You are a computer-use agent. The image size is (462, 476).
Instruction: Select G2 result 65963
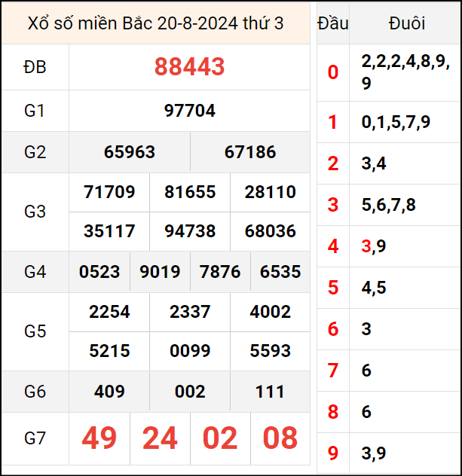point(129,152)
